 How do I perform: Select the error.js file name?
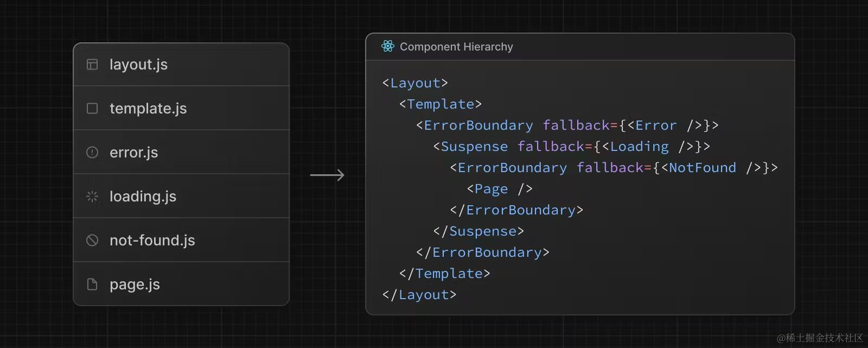coord(134,153)
